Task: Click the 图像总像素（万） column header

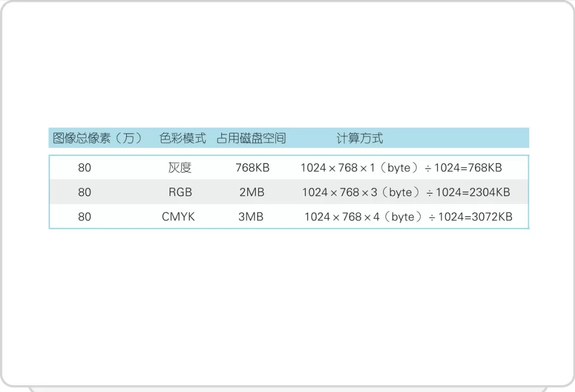Action: click(98, 138)
